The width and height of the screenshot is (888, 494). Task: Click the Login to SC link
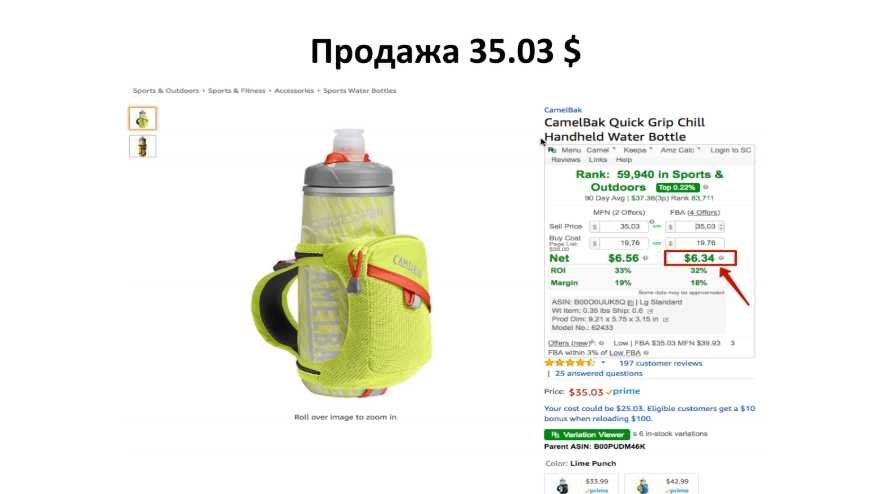(x=731, y=150)
